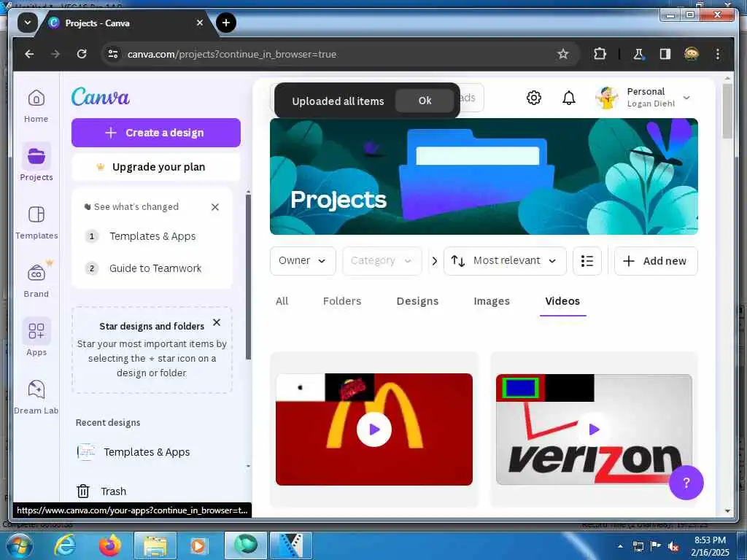This screenshot has height=560, width=747.
Task: Open Canva settings gear icon
Action: point(533,98)
